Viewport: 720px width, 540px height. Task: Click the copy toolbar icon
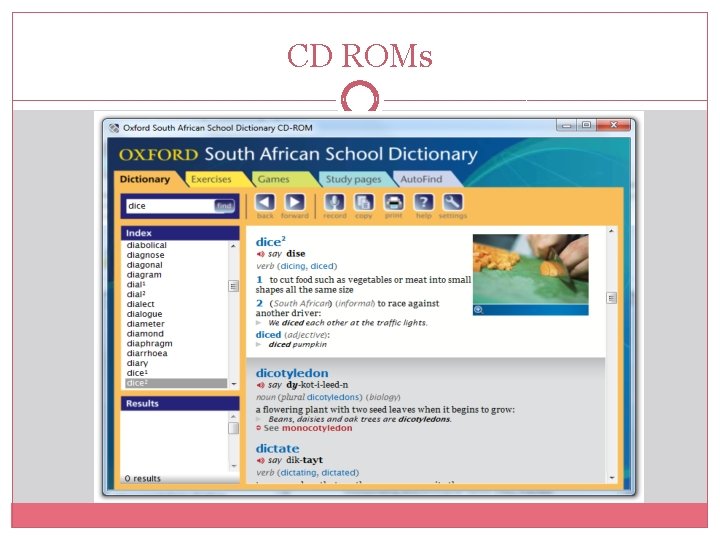pyautogui.click(x=364, y=202)
